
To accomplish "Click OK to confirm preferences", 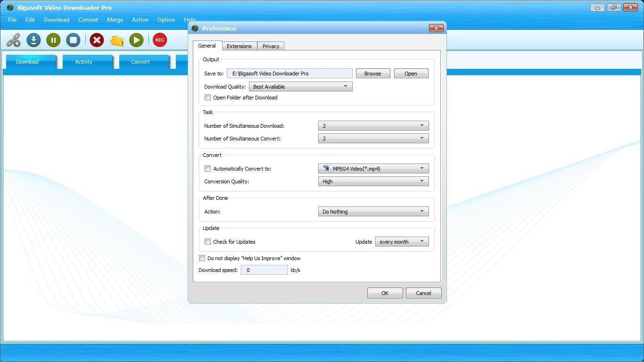I will 385,293.
